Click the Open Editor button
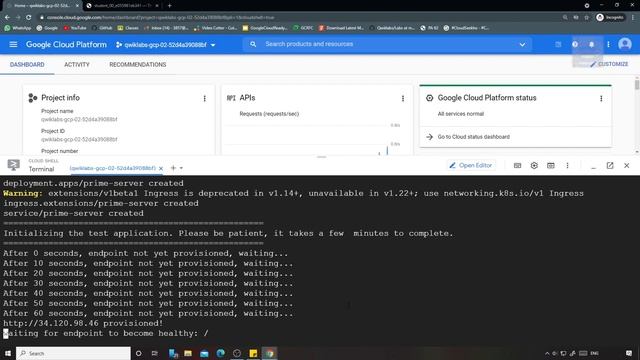This screenshot has width=640, height=360. tap(471, 165)
